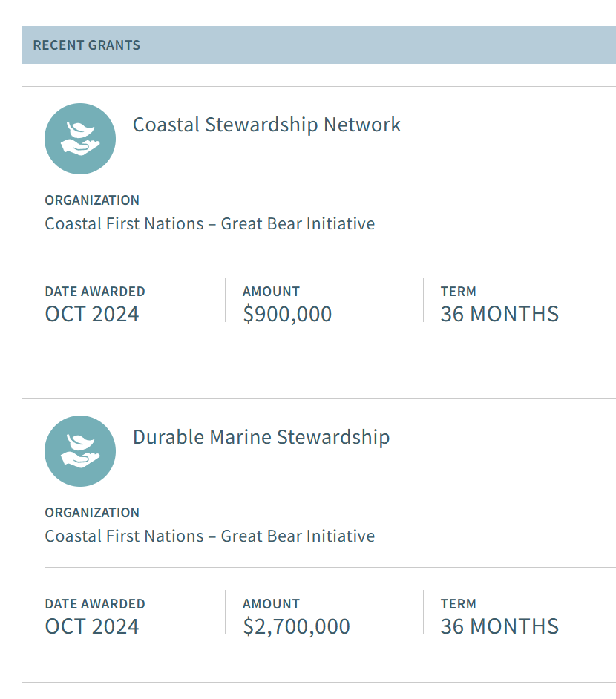
Task: Click the AMOUNT label above $2,700,000
Action: (271, 604)
